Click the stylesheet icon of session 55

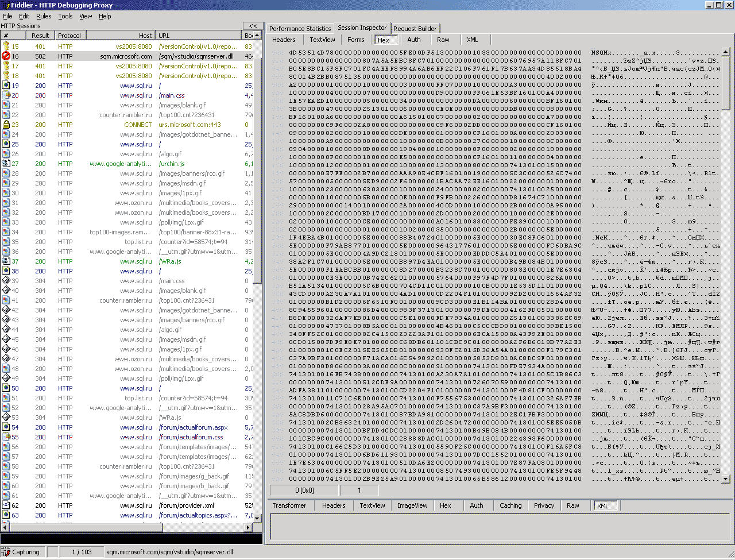(6, 437)
